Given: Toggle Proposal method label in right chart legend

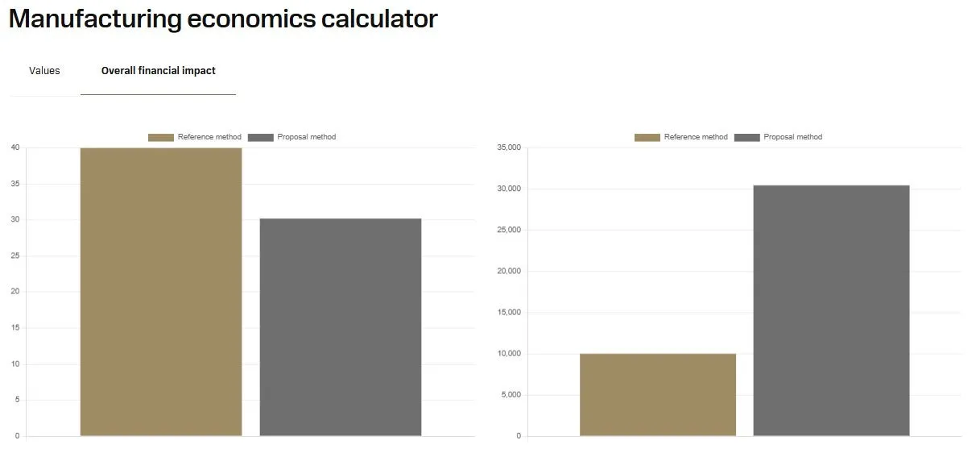Looking at the screenshot, I should [x=792, y=137].
